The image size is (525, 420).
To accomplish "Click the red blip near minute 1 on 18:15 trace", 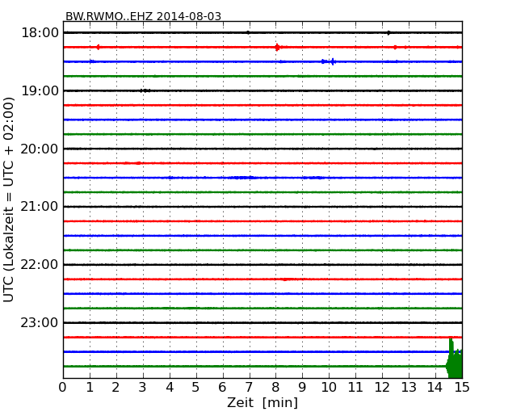I will point(98,47).
